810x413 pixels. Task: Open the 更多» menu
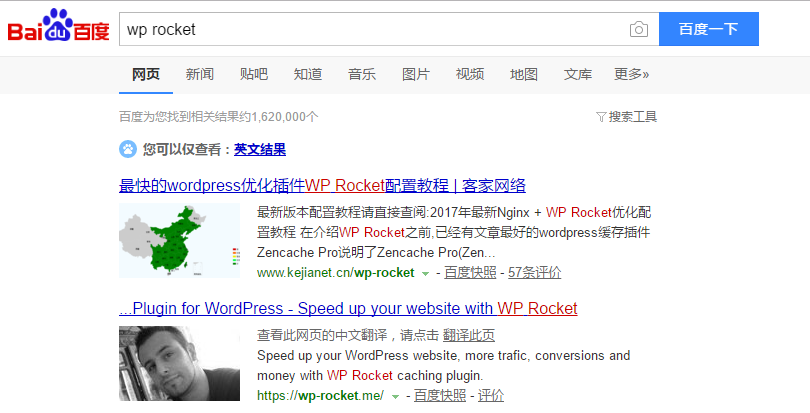point(631,74)
